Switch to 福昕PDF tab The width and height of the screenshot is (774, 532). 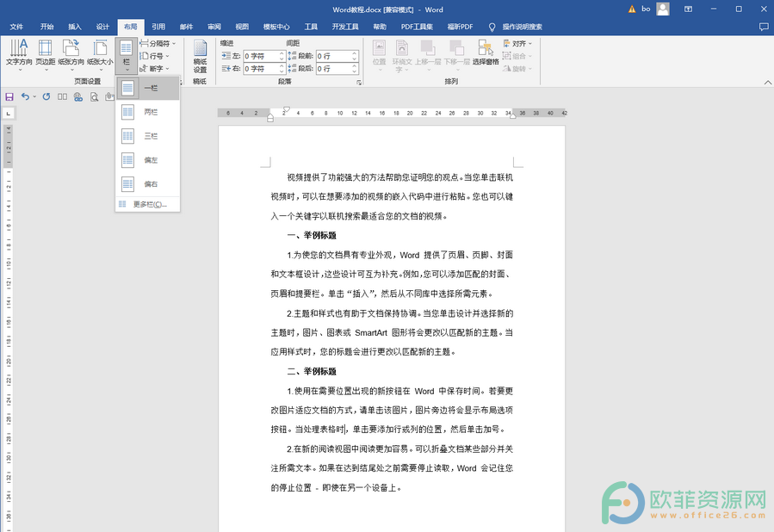point(460,27)
